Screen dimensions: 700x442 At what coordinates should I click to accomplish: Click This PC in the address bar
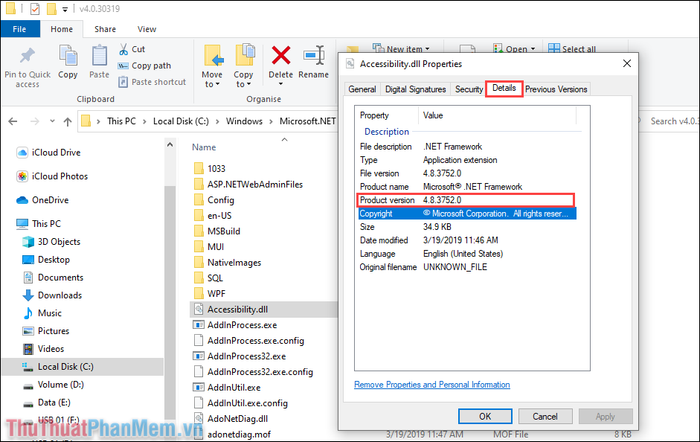pos(121,121)
